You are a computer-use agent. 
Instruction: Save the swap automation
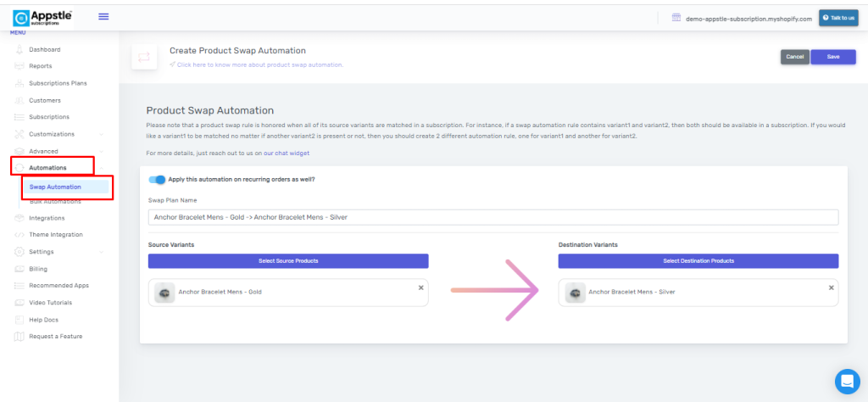(x=833, y=57)
